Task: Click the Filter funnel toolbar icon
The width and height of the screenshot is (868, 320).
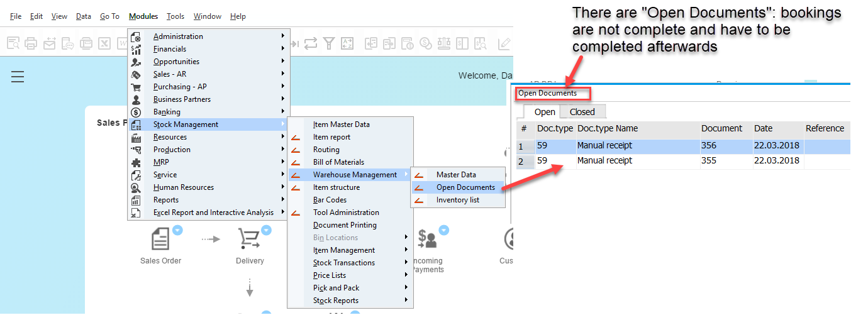Action: (x=329, y=43)
